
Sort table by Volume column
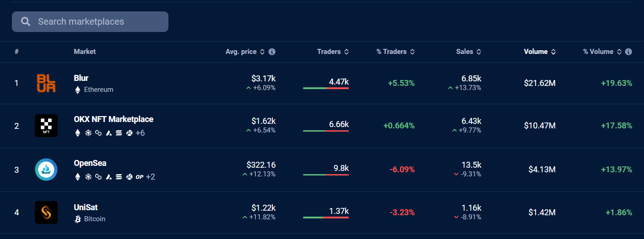coord(540,52)
